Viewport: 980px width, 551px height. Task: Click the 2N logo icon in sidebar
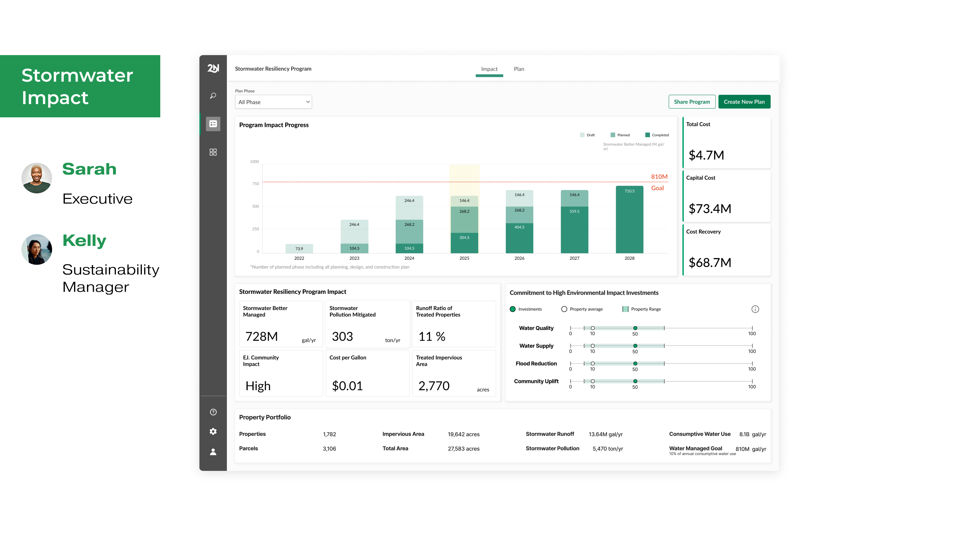[213, 68]
